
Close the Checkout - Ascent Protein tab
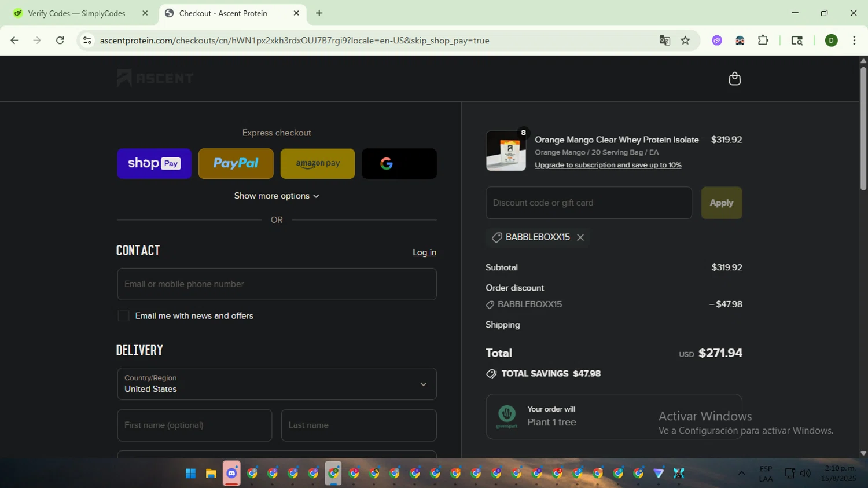pos(296,13)
